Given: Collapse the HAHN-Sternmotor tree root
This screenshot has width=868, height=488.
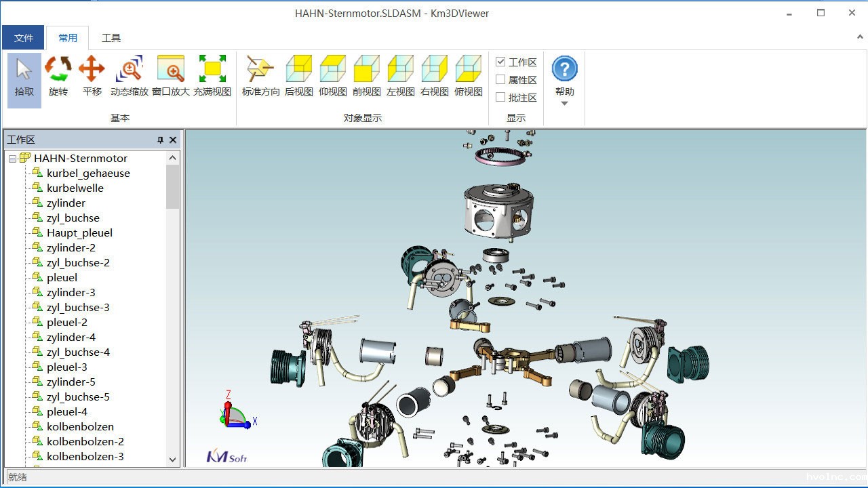Looking at the screenshot, I should [12, 159].
